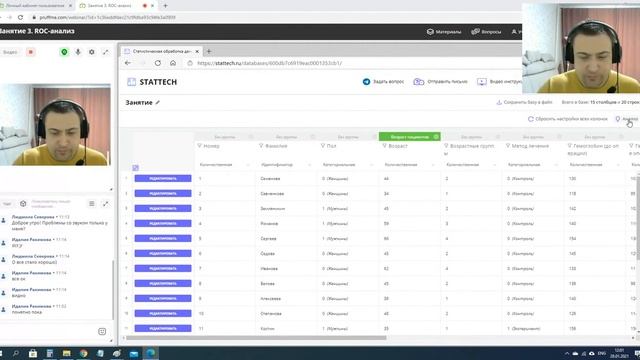640x360 pixels.
Task: Filter the Гемоглобин column
Action: tap(569, 146)
